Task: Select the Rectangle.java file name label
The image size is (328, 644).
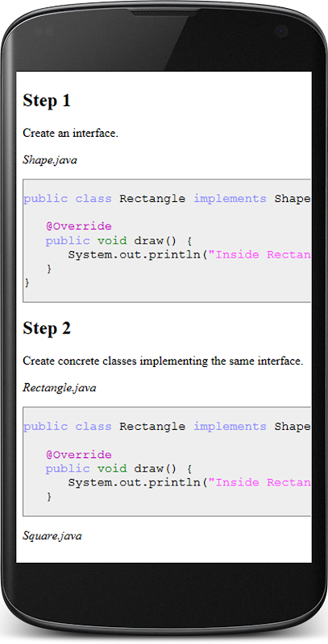Action: click(59, 388)
